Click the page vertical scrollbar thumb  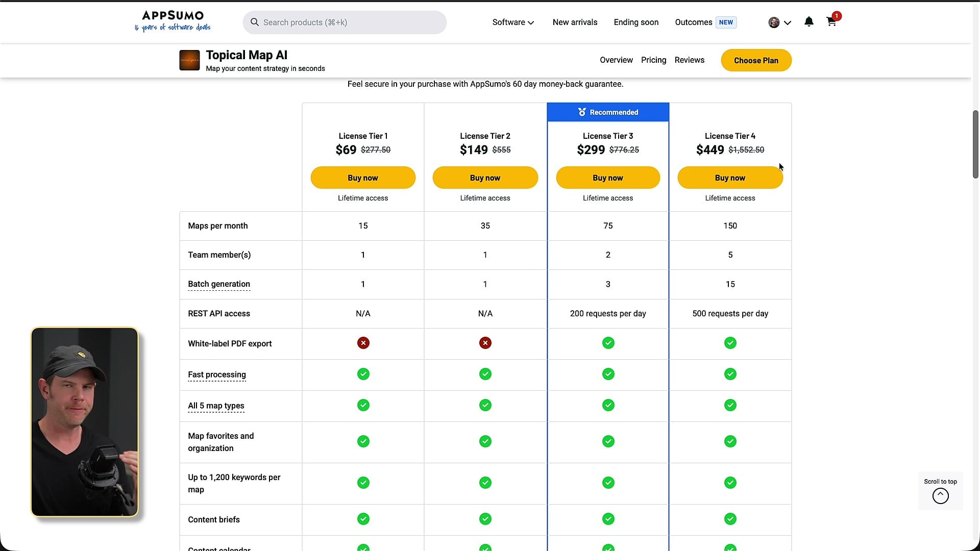[975, 144]
